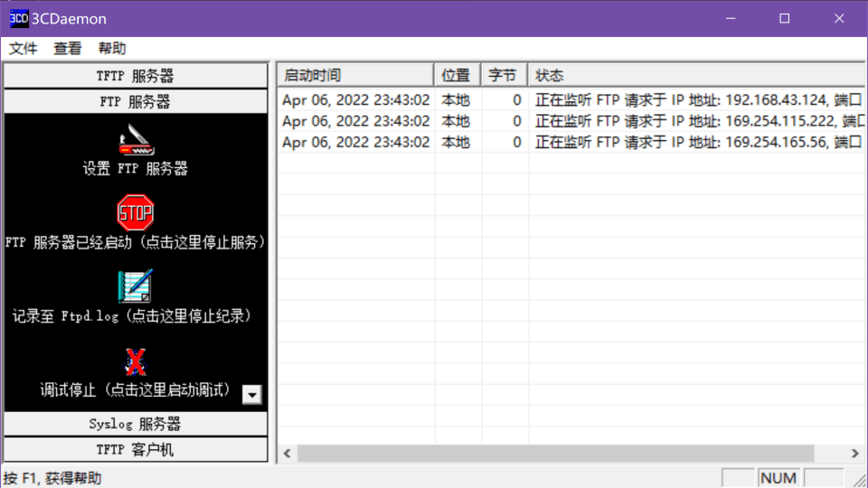Select the row listening on 192.168.43.124
The width and height of the screenshot is (868, 488).
pos(571,100)
